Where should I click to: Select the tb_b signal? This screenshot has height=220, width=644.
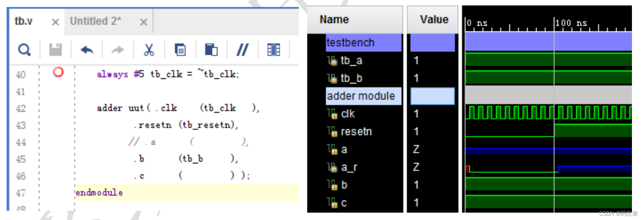351,78
